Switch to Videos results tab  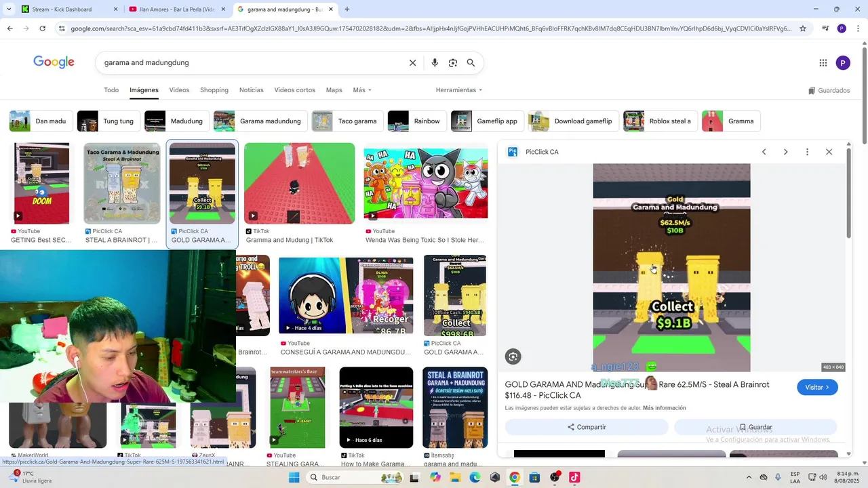[x=179, y=90]
